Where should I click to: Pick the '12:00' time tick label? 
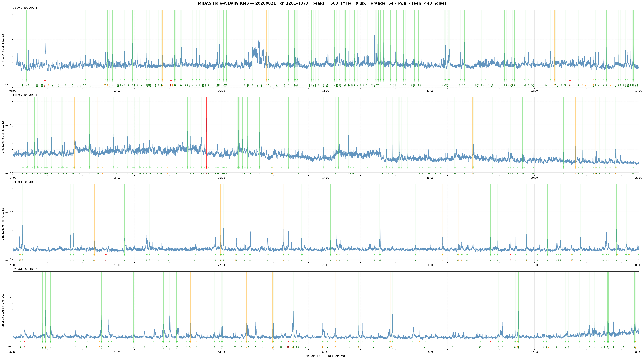coord(430,91)
